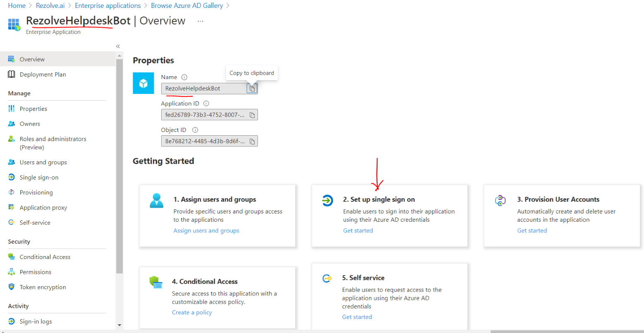Click the info icon beside Object ID

coord(195,130)
